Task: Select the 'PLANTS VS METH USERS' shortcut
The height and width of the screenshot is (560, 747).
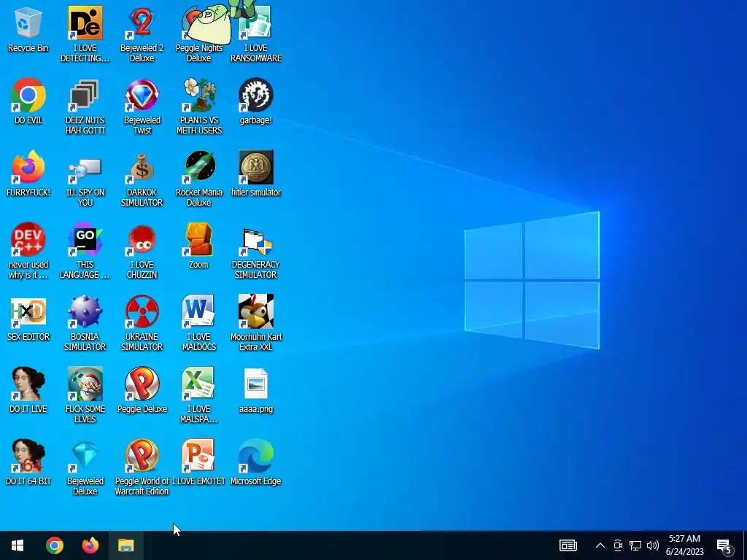Action: pos(199,106)
